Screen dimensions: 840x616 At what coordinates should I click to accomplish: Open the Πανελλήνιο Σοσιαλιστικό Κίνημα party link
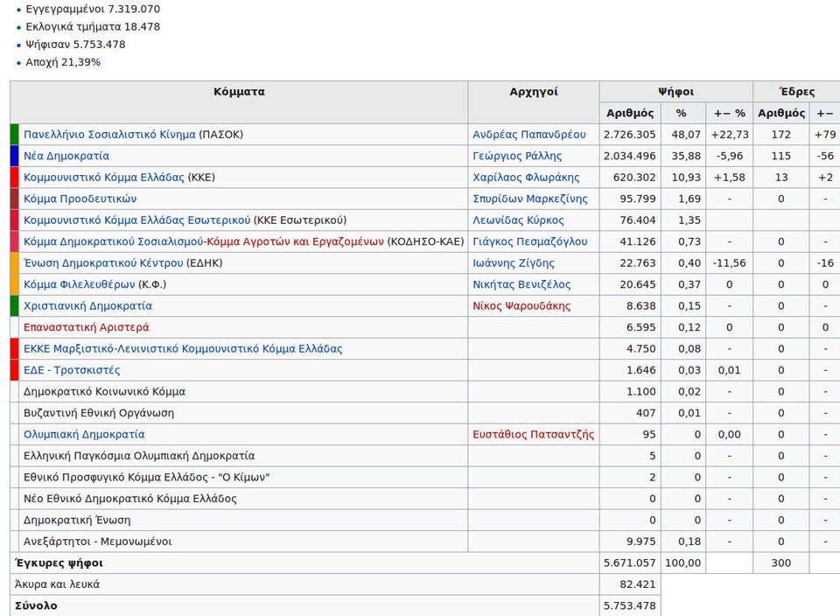pyautogui.click(x=109, y=135)
